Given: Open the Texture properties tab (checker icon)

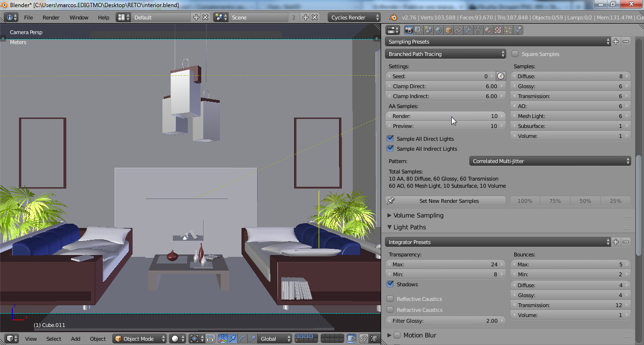Looking at the screenshot, I should [498, 30].
